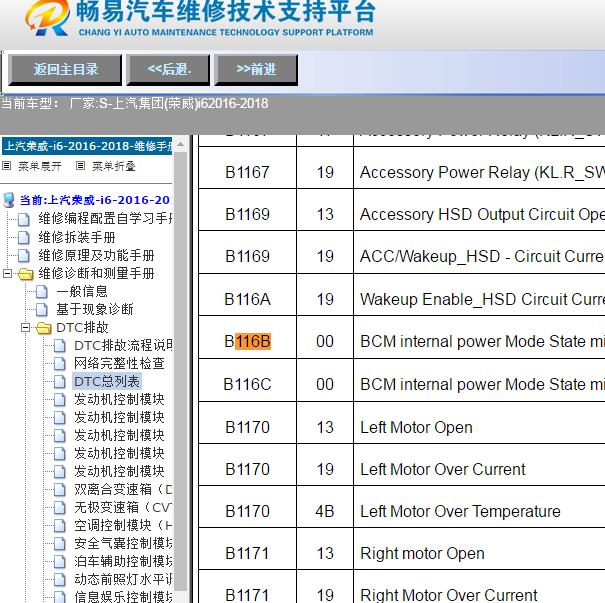The width and height of the screenshot is (605, 603).
Task: Click the B116C code cell
Action: pos(247,384)
